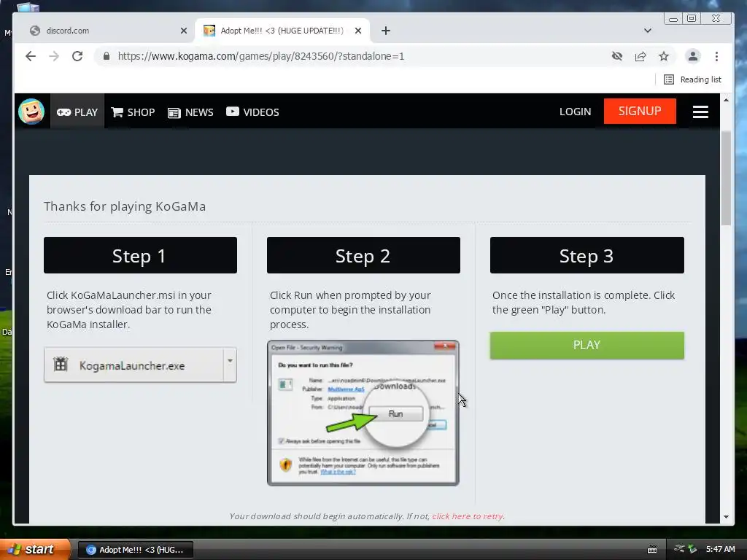Open the VIDEOS menu item
Screen dimensions: 747x560
252,112
